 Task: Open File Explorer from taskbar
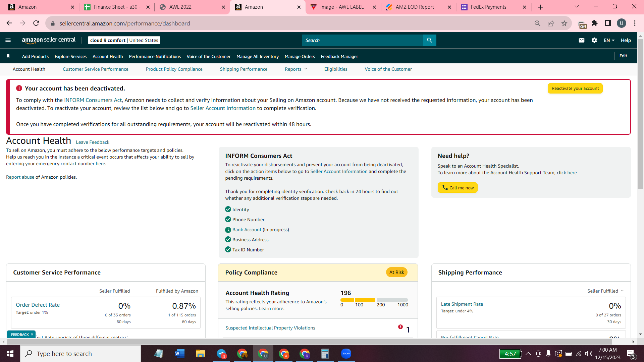coord(200,354)
